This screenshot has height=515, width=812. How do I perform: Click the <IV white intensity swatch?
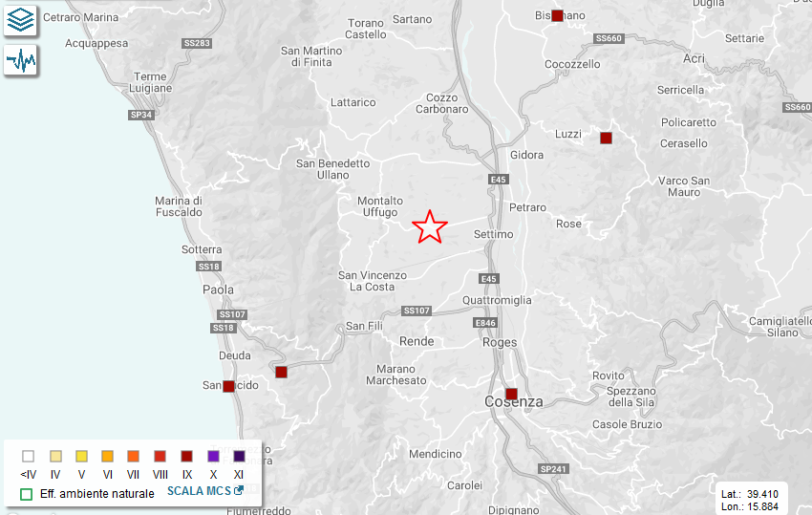29,456
